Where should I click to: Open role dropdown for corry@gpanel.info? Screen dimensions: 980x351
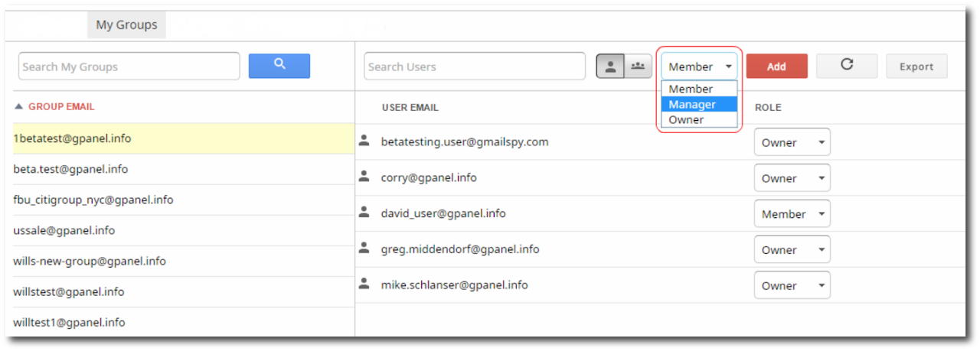(792, 178)
